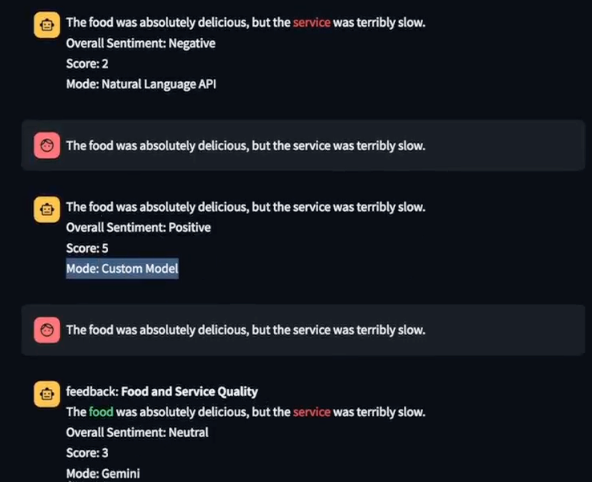The image size is (592, 482).
Task: Click the red highlighted word 'service' in the top message
Action: pyautogui.click(x=311, y=23)
